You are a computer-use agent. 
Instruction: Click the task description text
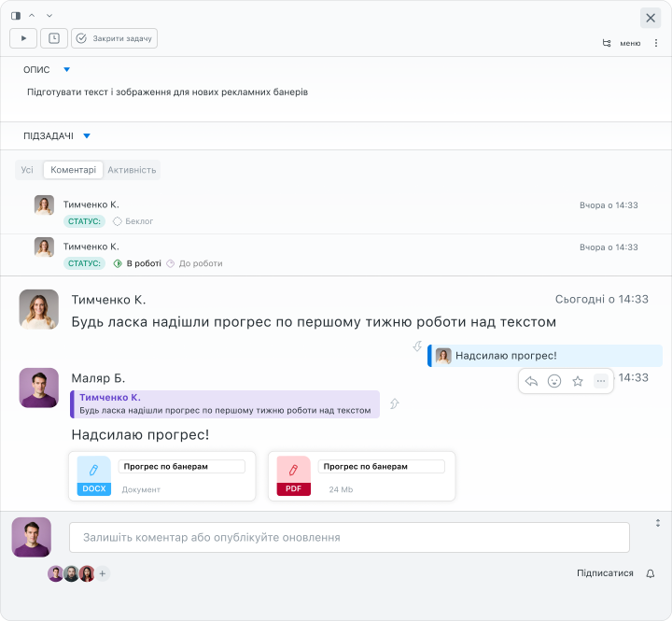[x=168, y=92]
